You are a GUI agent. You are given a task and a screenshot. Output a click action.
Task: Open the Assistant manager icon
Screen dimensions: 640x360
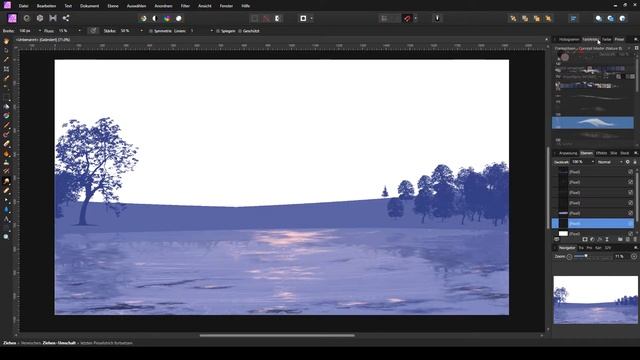[x=437, y=18]
